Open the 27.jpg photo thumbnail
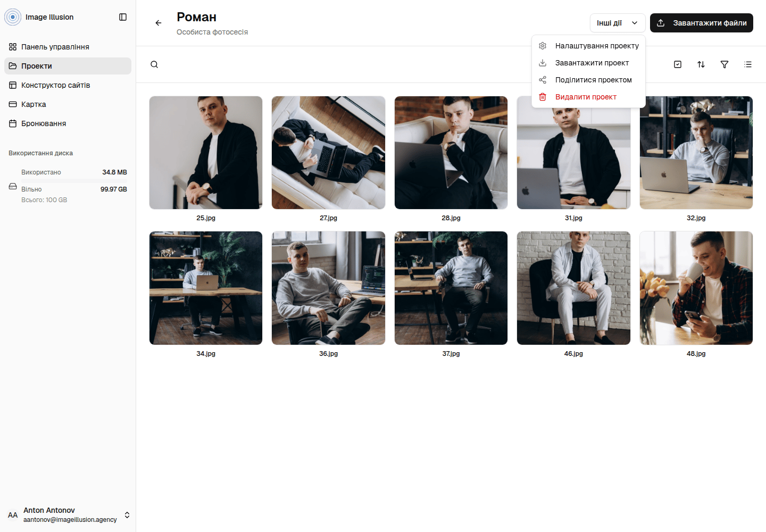 click(328, 153)
